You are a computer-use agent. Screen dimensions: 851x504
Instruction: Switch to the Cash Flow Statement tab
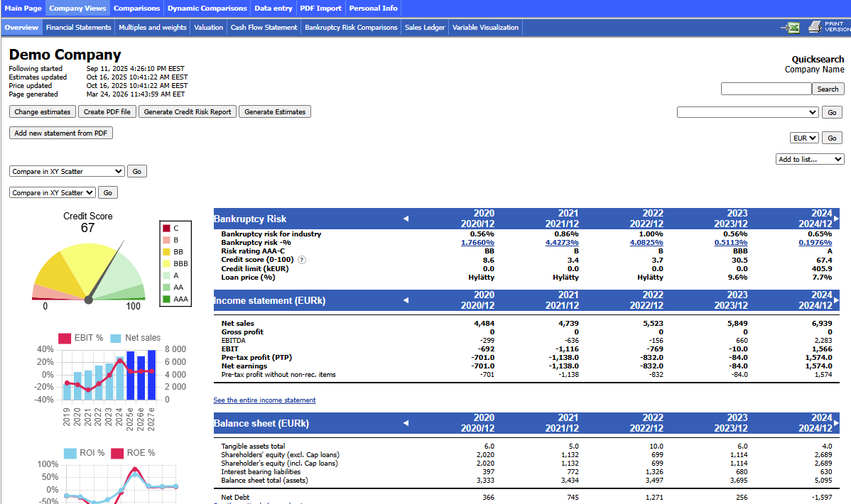click(264, 28)
